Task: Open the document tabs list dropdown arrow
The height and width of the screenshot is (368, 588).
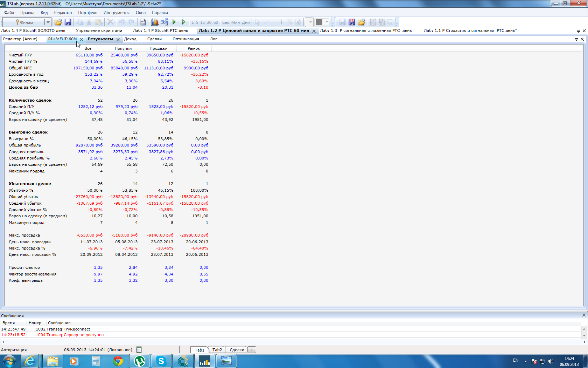Action: click(578, 31)
